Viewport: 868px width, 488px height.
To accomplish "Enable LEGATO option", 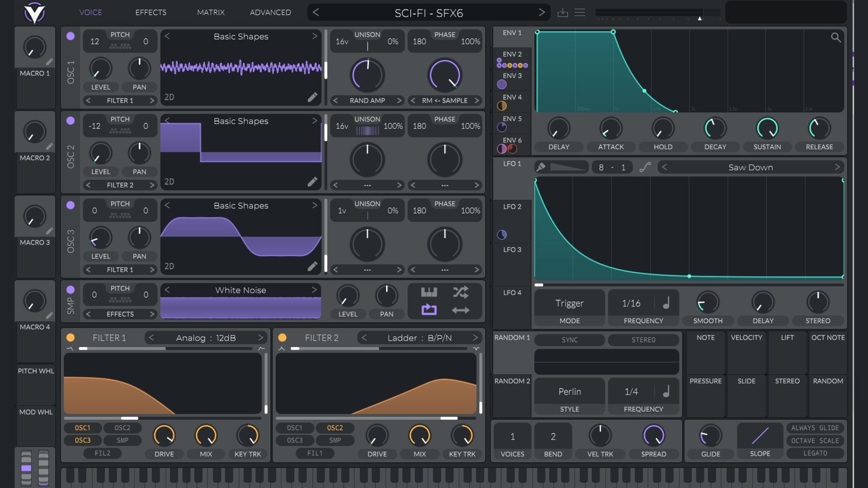I will coord(815,453).
